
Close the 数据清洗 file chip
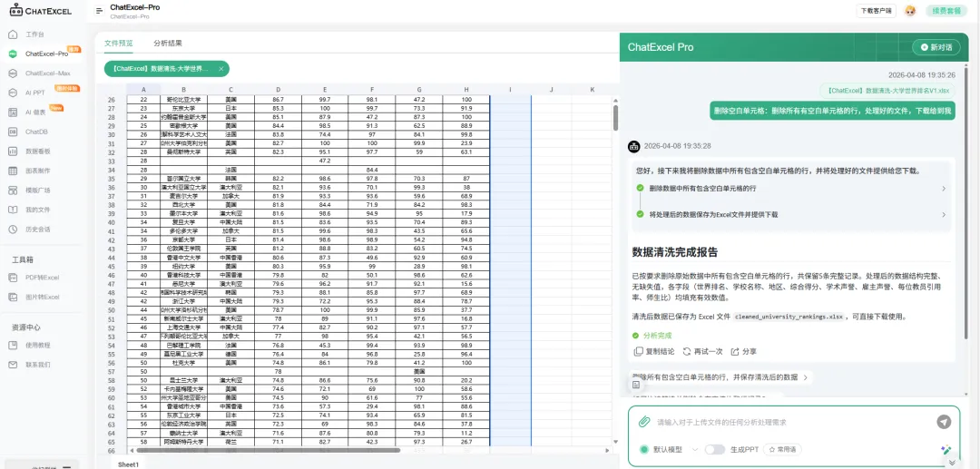pos(220,69)
